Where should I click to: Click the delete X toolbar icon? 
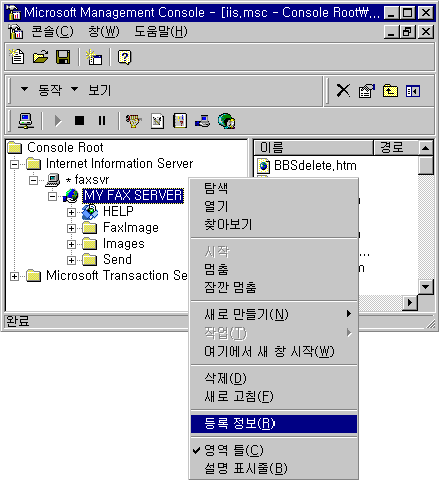343,90
